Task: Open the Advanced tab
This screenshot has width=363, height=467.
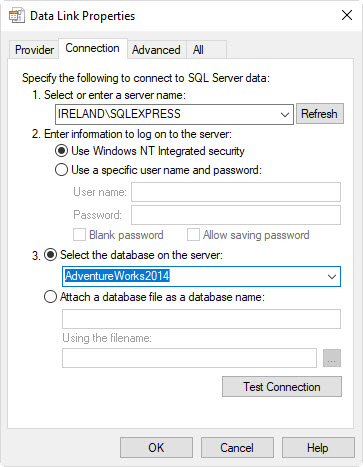Action: [x=156, y=50]
